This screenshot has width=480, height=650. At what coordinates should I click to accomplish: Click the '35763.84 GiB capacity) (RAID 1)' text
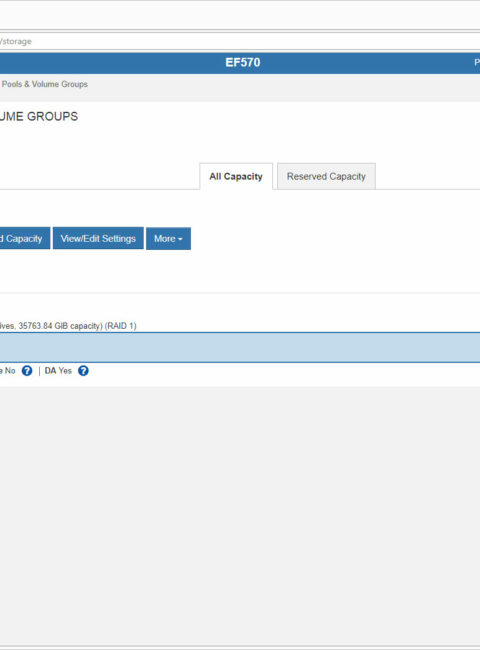click(x=77, y=326)
